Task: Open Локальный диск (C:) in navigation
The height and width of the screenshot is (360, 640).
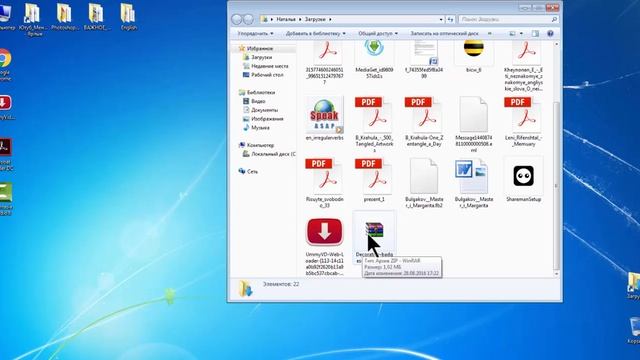Action: (273, 154)
